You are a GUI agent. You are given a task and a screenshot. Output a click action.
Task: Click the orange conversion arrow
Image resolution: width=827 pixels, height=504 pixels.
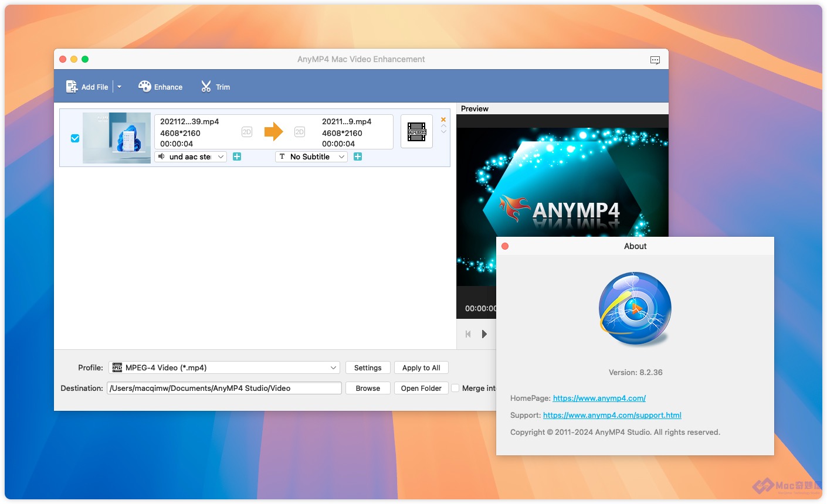(x=274, y=132)
